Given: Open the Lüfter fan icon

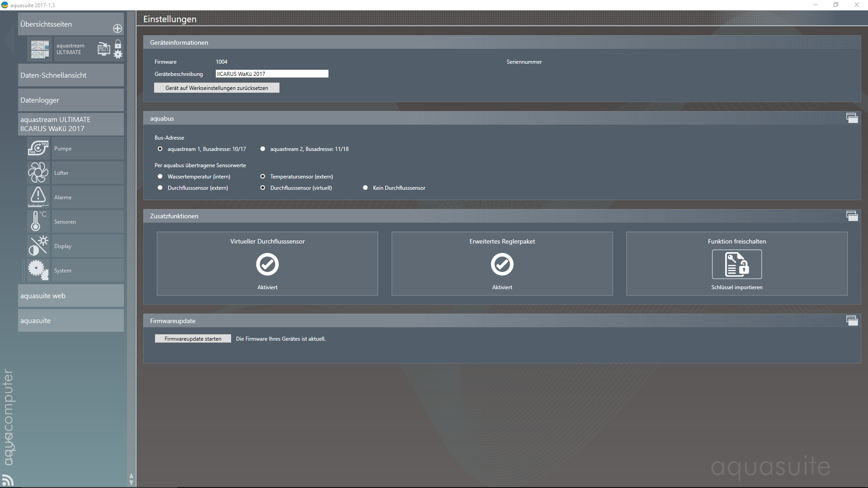Looking at the screenshot, I should 38,173.
